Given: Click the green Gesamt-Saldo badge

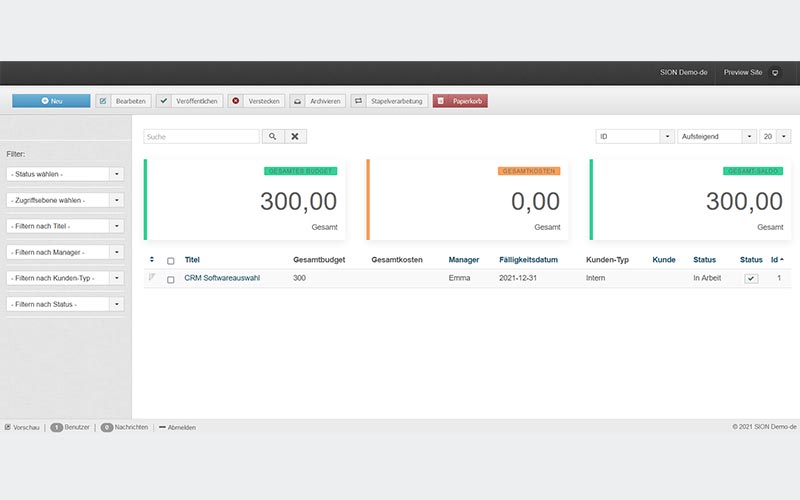Looking at the screenshot, I should click(753, 171).
